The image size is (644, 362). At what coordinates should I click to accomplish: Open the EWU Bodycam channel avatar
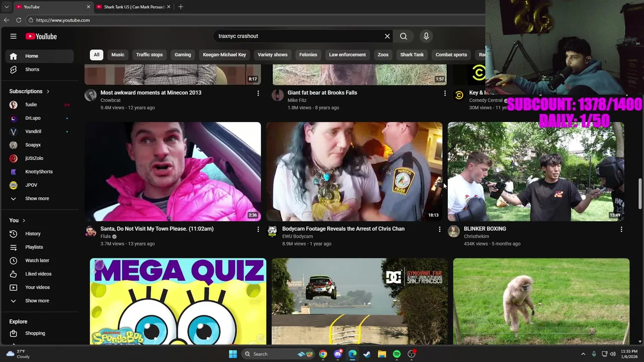[x=272, y=231]
